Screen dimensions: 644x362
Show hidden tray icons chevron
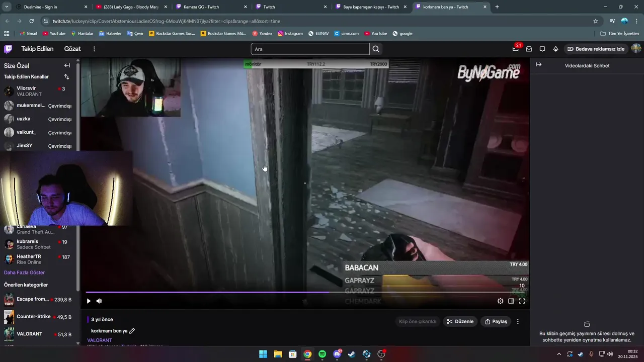pyautogui.click(x=558, y=354)
